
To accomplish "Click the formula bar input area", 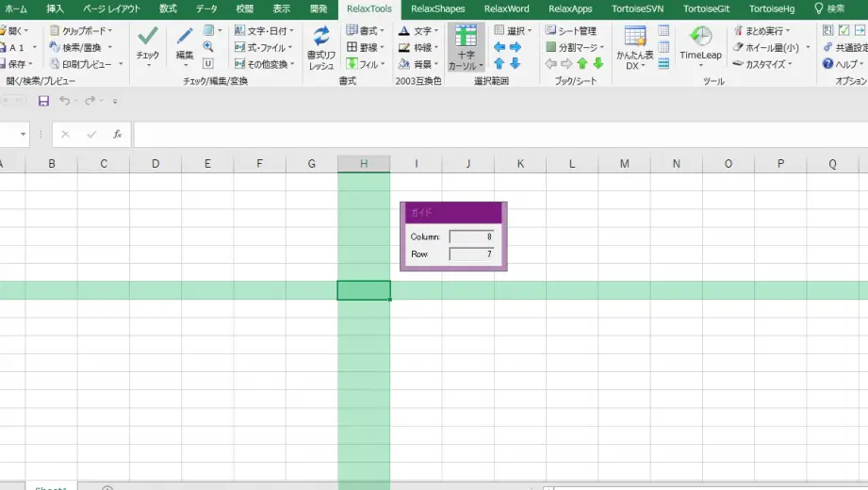I will point(500,134).
